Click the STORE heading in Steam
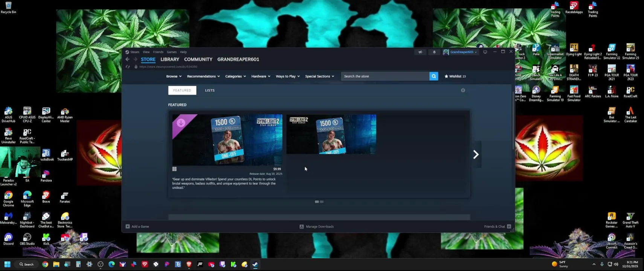 tap(148, 59)
